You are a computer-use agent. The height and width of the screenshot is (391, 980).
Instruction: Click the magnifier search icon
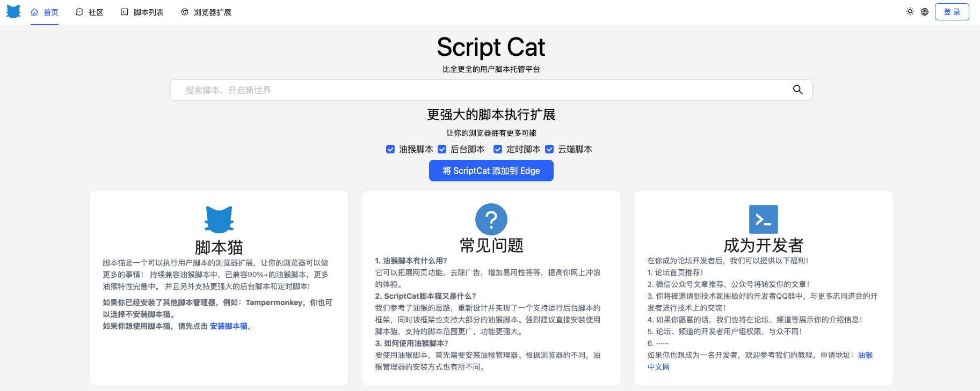(798, 90)
